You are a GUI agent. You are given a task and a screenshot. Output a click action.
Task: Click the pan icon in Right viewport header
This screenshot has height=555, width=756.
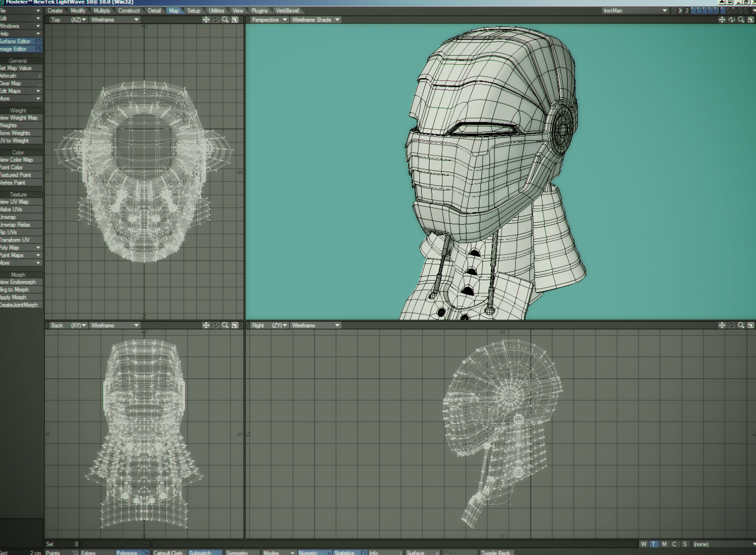point(721,326)
